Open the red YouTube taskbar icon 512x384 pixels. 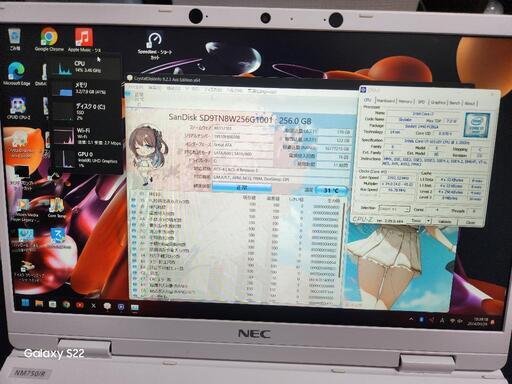(x=80, y=305)
